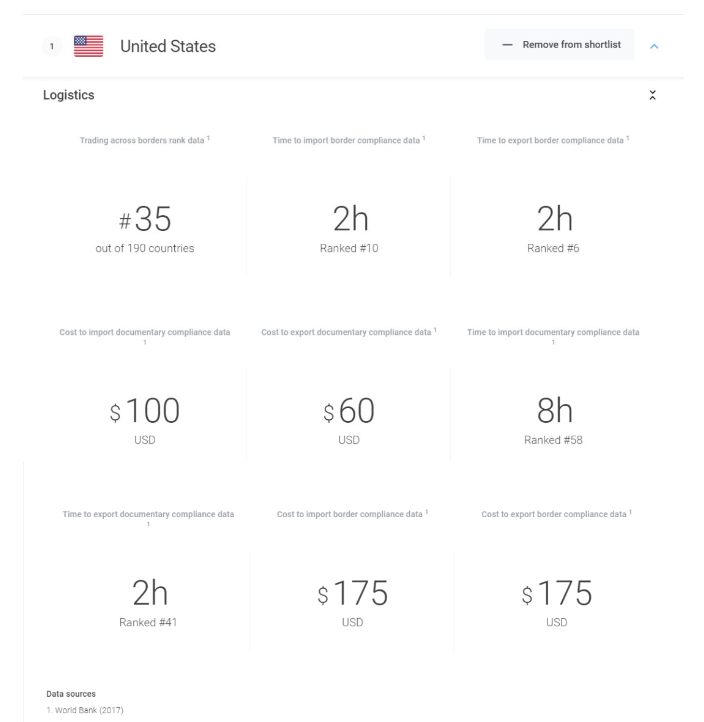Collapse the Logistics section using double-chevron icon
Image resolution: width=704 pixels, height=722 pixels.
coord(653,96)
